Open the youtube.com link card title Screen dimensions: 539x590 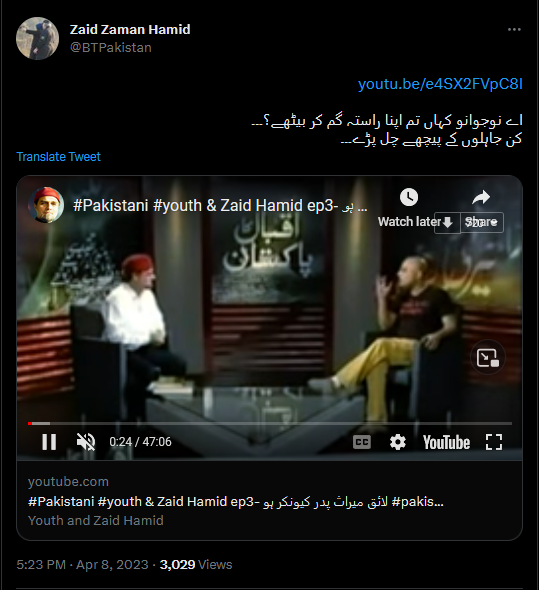coord(236,502)
